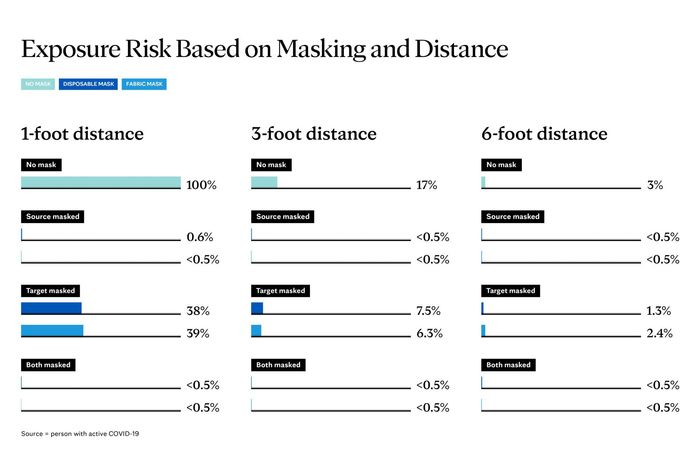Click the 100% no-mask bar at 1-foot
The width and height of the screenshot is (700, 467).
101,183
